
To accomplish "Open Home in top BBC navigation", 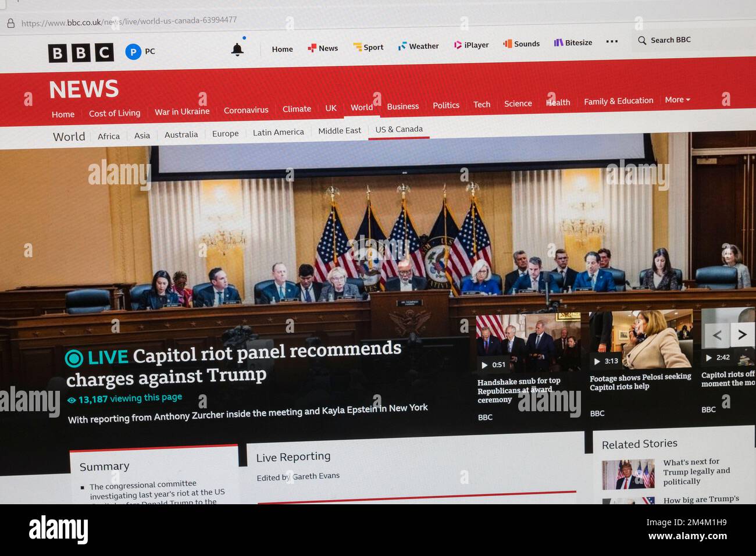I will [282, 49].
